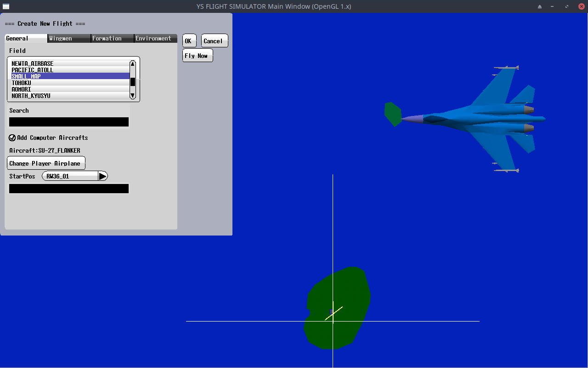Select PACIFIC_ATOLL in field list

tap(70, 70)
